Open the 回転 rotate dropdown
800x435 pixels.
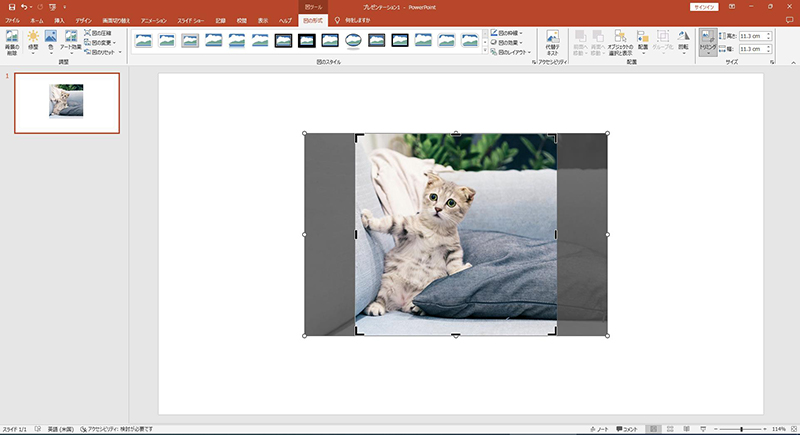[x=683, y=42]
